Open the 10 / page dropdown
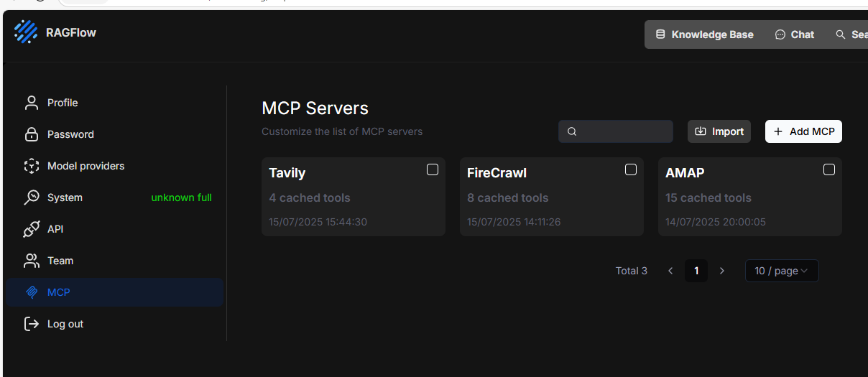868x377 pixels. click(x=781, y=271)
